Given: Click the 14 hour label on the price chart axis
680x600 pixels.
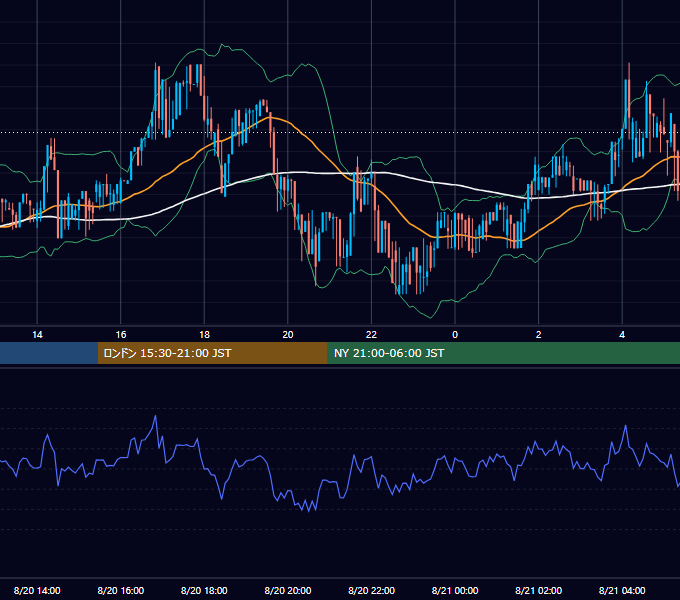Looking at the screenshot, I should tap(37, 335).
